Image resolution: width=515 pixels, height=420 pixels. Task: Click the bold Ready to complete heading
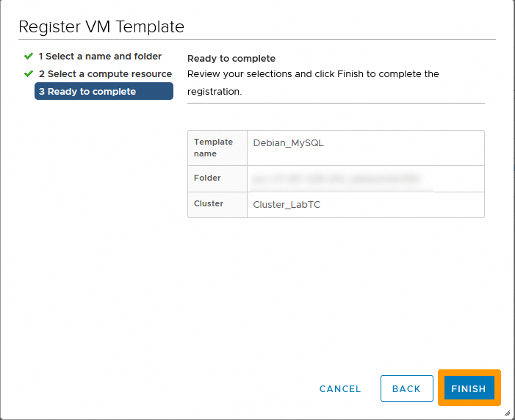pyautogui.click(x=231, y=58)
